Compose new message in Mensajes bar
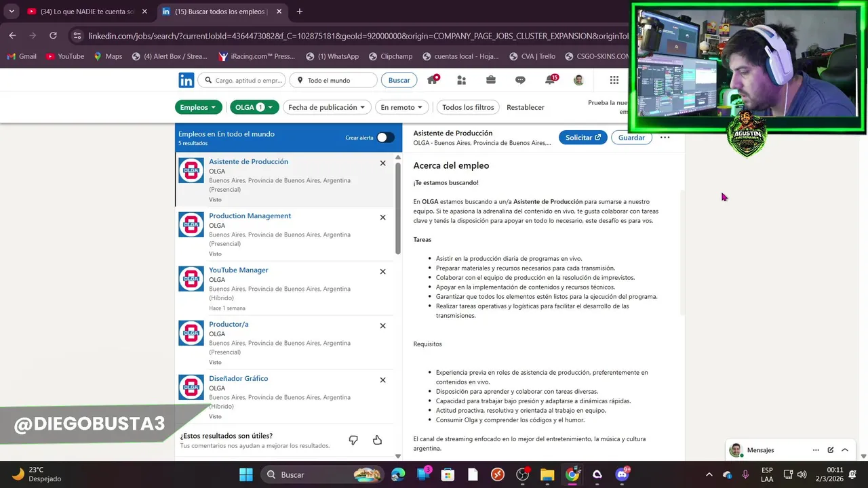The height and width of the screenshot is (488, 868). pyautogui.click(x=831, y=450)
